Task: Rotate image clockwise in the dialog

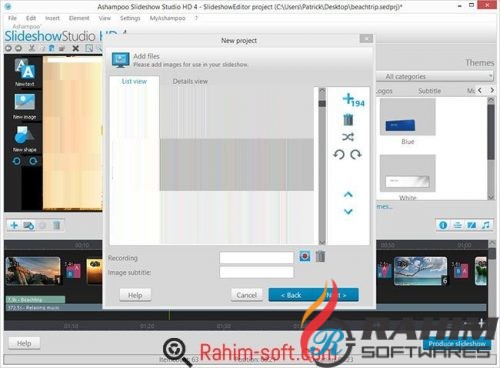Action: click(356, 155)
